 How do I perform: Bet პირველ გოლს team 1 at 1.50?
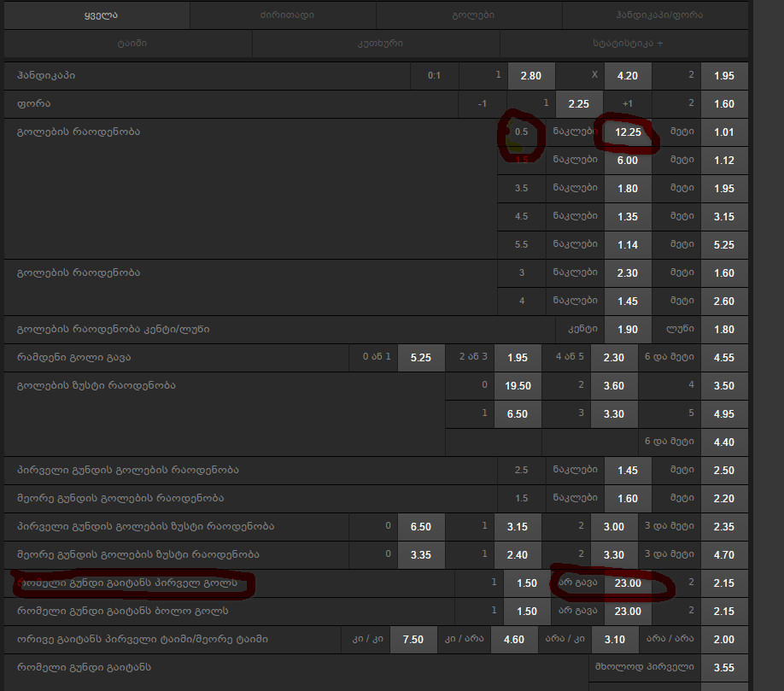tap(527, 583)
